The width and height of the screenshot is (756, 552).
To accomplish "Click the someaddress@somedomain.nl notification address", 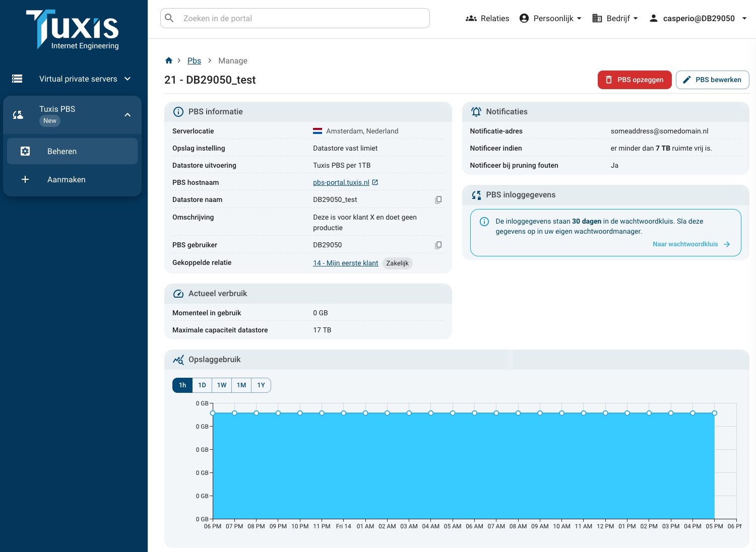I will click(x=659, y=131).
